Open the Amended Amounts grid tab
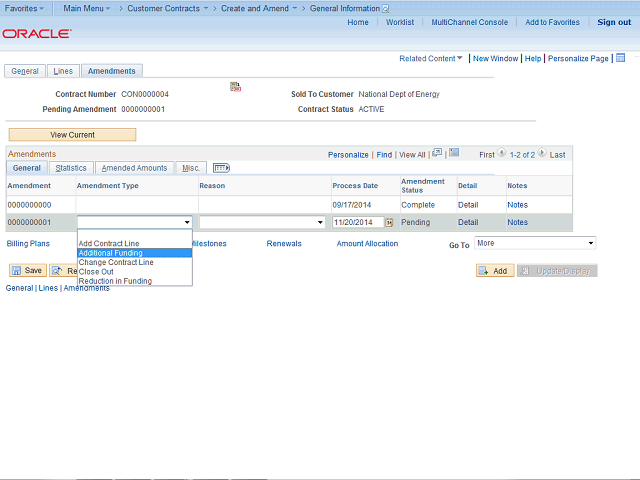 click(134, 168)
